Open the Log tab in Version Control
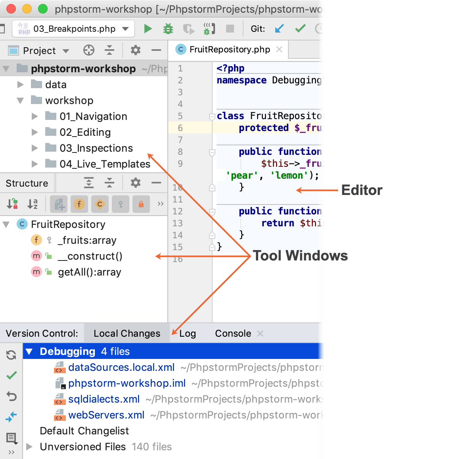Image resolution: width=476 pixels, height=459 pixels. (x=188, y=333)
